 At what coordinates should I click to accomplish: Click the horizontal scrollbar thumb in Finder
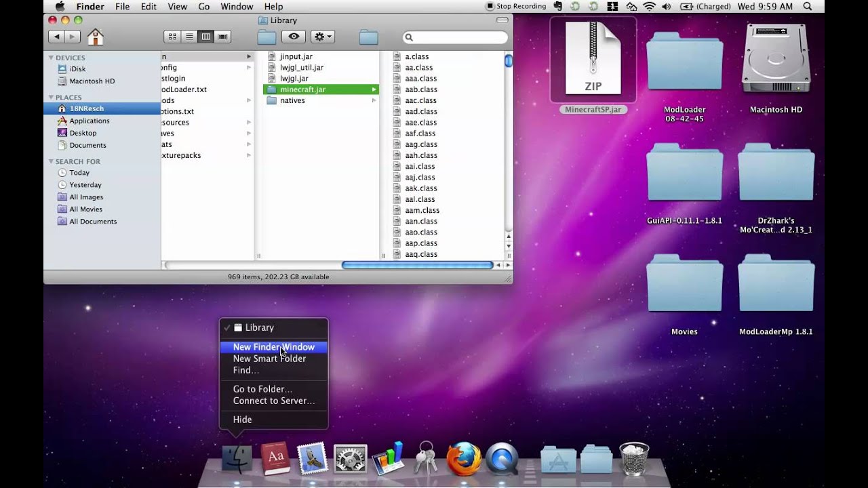418,265
